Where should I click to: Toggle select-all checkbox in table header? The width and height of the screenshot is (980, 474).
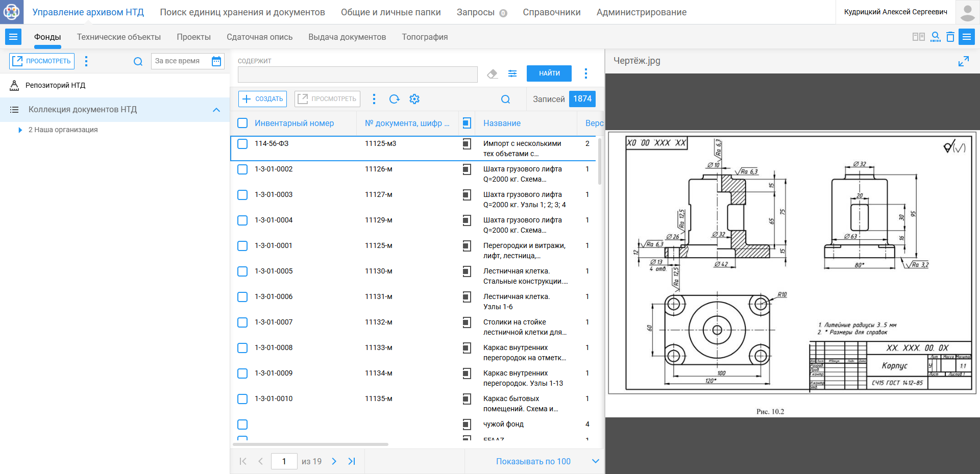point(242,123)
